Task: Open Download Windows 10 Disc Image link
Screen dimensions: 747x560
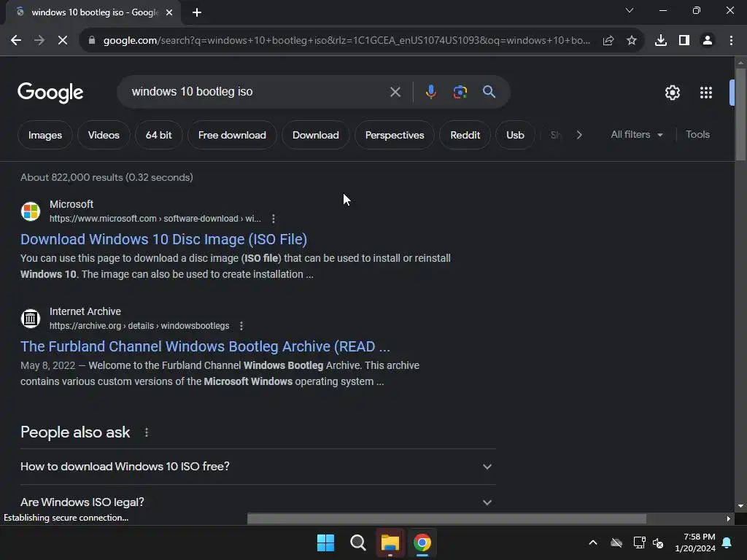Action: coord(163,239)
